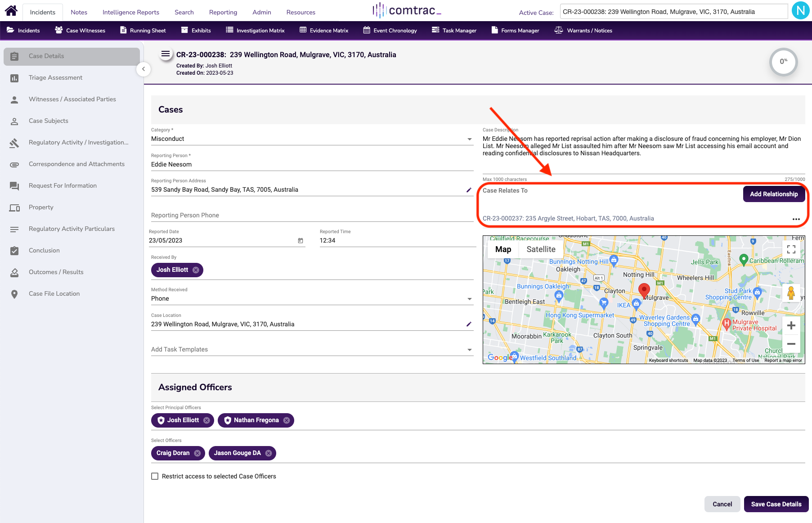Remove Craig Doran from Select Officers
Screen dimensions: 812x523
pos(197,453)
